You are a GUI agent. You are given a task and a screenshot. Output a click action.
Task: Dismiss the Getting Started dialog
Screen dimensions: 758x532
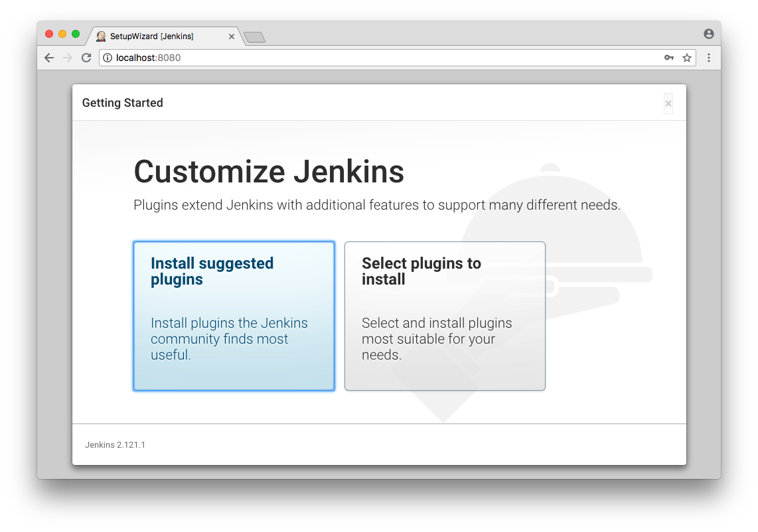point(668,103)
